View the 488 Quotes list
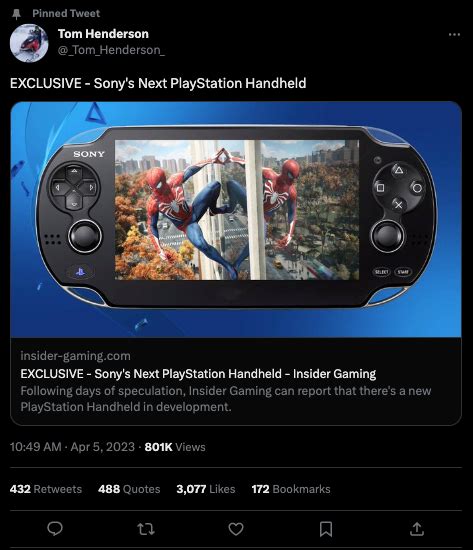This screenshot has height=550, width=473. [x=129, y=489]
